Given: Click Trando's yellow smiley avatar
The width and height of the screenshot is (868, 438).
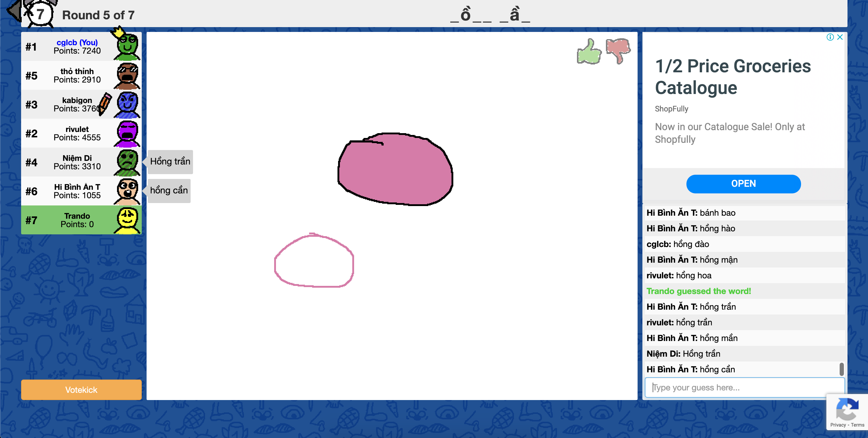Looking at the screenshot, I should pos(127,220).
